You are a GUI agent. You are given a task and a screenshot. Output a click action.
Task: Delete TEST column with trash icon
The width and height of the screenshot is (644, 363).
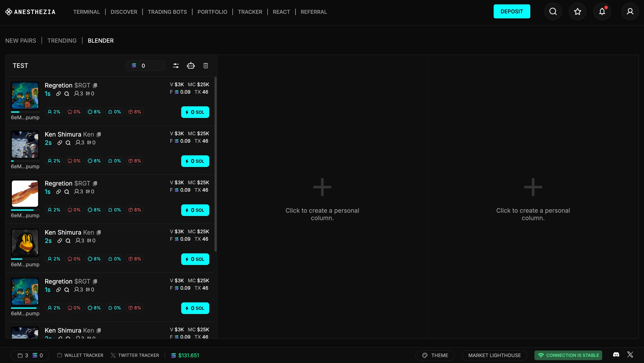[206, 66]
